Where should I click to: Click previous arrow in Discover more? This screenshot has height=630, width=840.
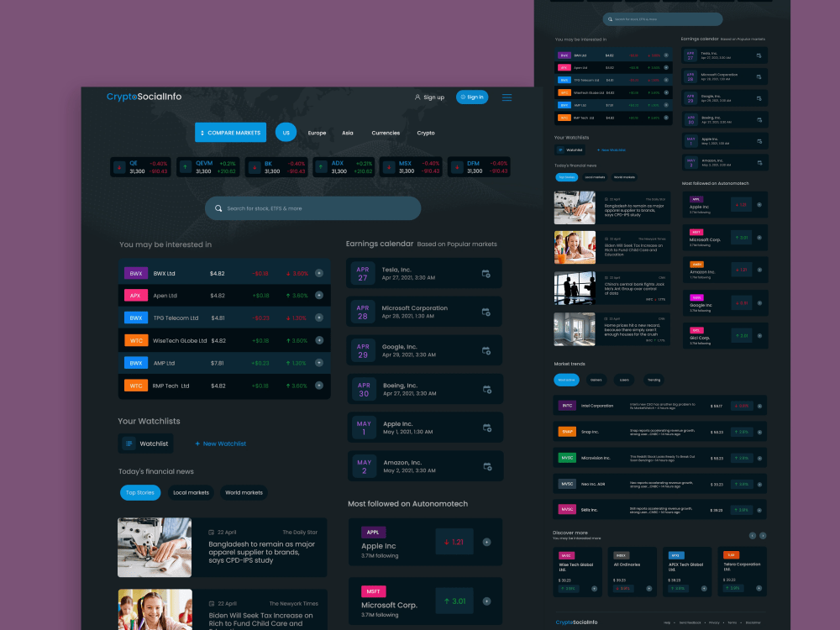pos(753,536)
